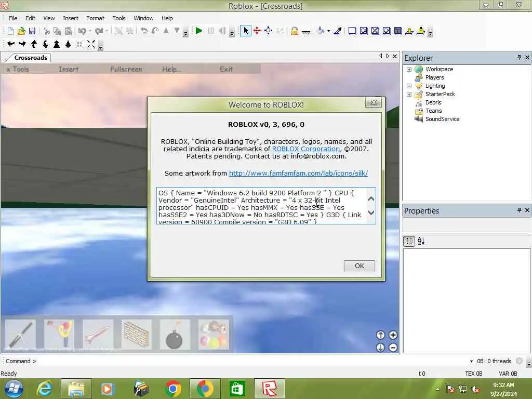Viewport: 532px width, 399px height.
Task: Select the yellow Hinge surface tool
Action: [x=409, y=31]
